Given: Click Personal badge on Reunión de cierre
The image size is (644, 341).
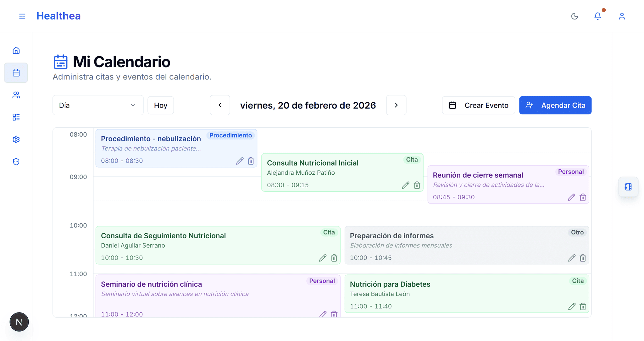Looking at the screenshot, I should click(571, 172).
